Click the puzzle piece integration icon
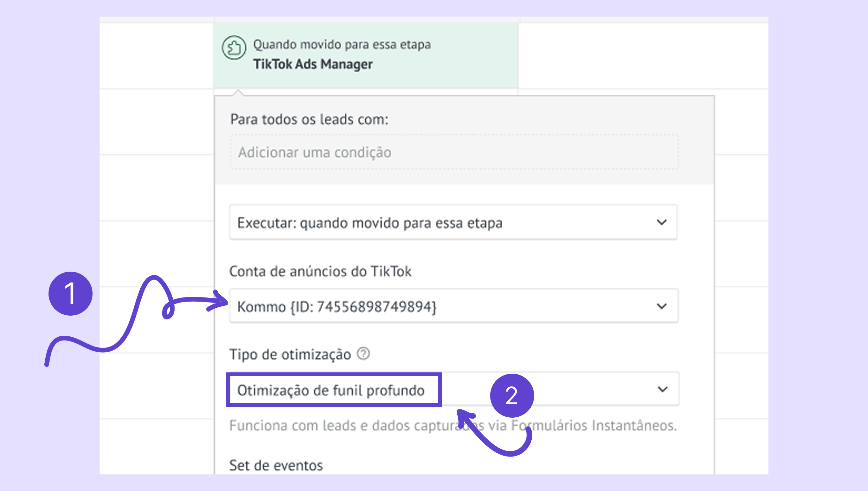868x491 pixels. tap(234, 48)
